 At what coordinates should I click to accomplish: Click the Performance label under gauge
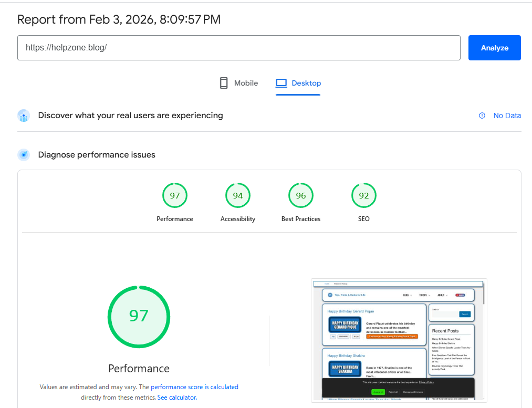tap(175, 219)
